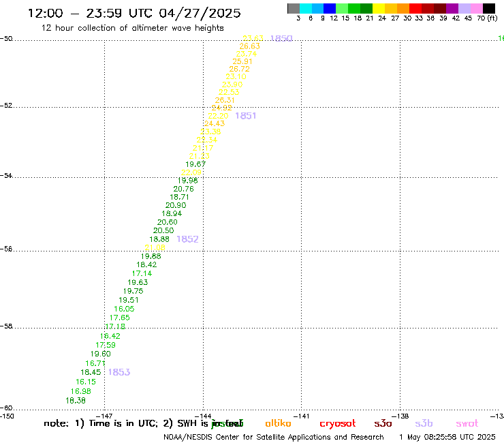Click the 22.53 wave height reading
The image size is (504, 443).
229,92
